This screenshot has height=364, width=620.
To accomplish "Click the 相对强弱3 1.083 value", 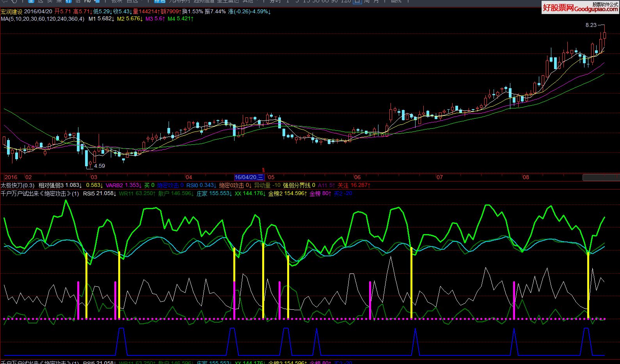I will coord(60,185).
